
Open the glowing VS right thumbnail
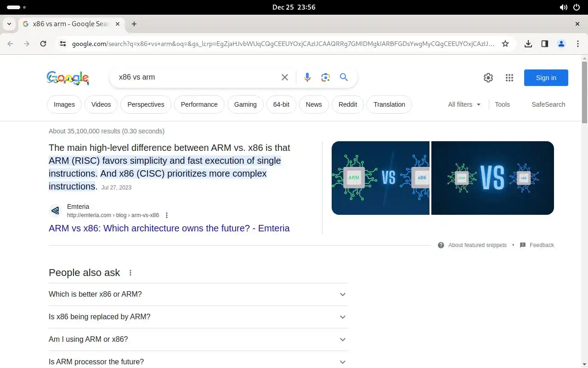coord(492,178)
